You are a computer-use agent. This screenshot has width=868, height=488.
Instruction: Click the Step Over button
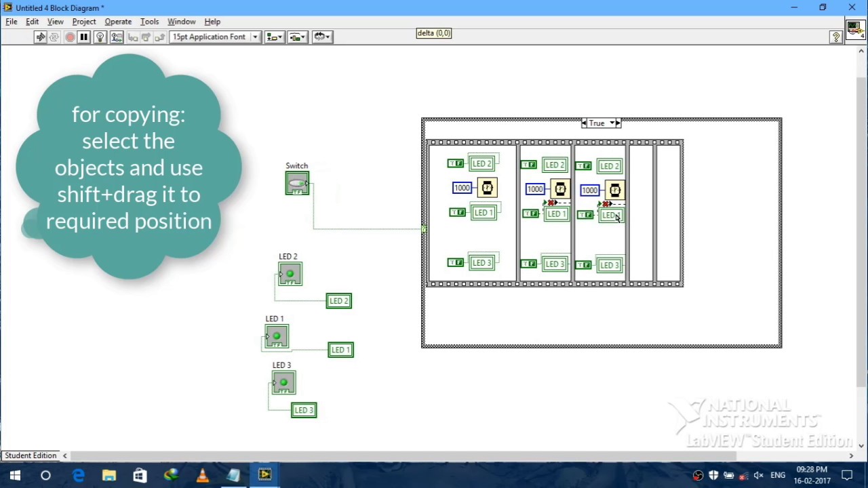[146, 37]
